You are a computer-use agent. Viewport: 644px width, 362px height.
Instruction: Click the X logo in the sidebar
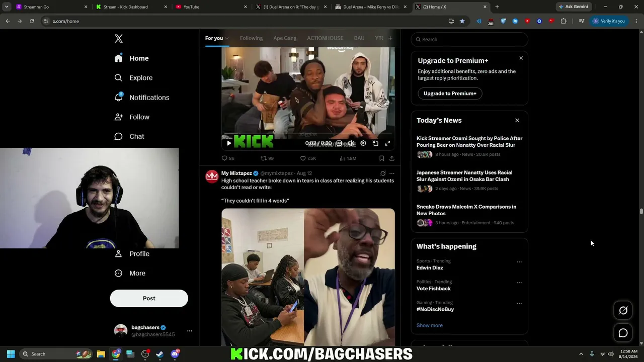[x=119, y=39]
